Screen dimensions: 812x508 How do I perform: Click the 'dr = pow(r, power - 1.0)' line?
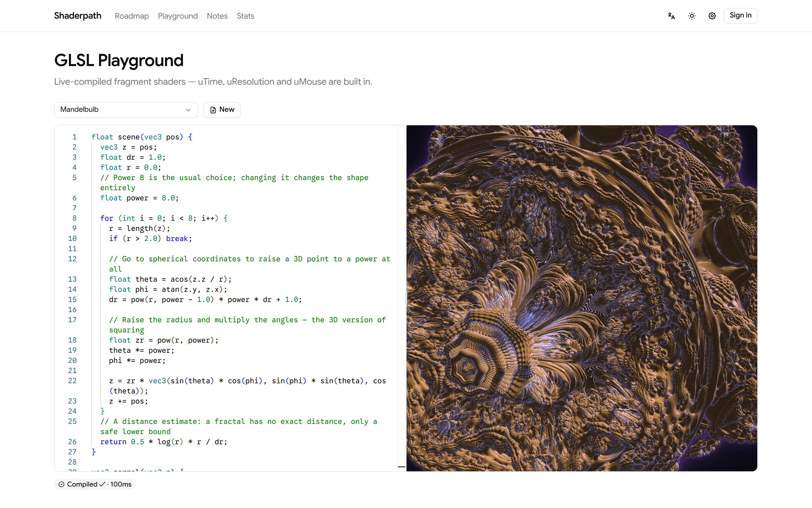click(205, 300)
